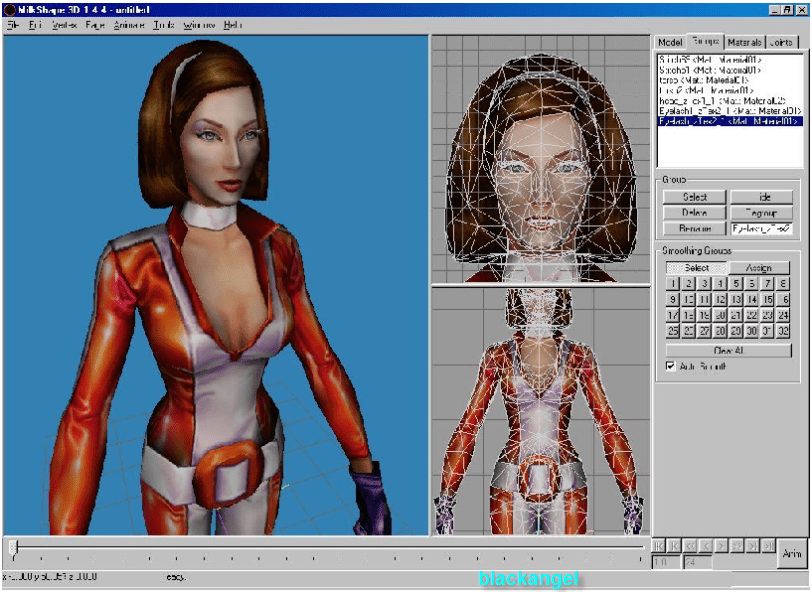Toggle the smoothing groups Select button
The image size is (812, 592).
pyautogui.click(x=695, y=268)
